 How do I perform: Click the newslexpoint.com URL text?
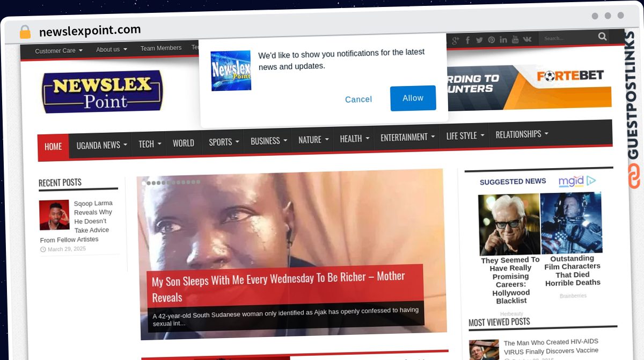point(90,31)
